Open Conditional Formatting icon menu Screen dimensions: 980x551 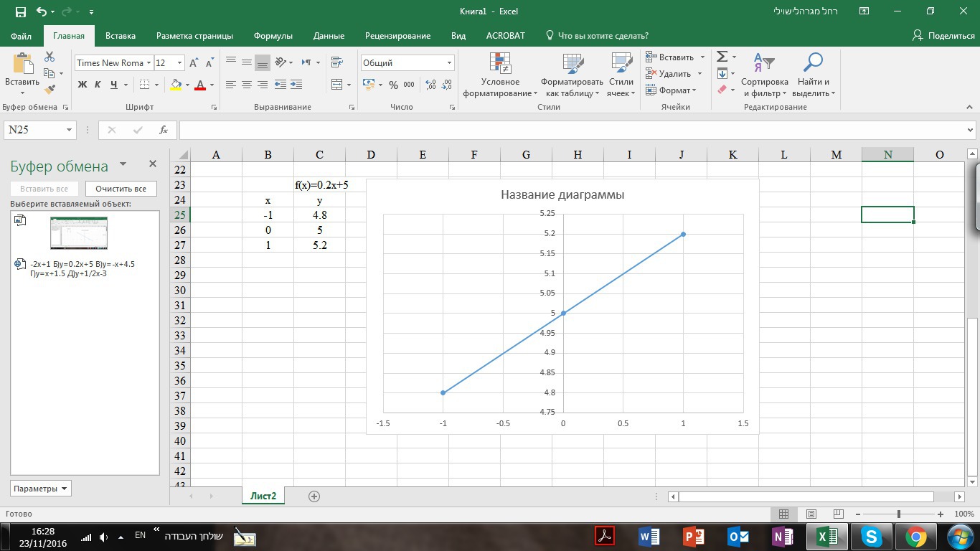(500, 75)
